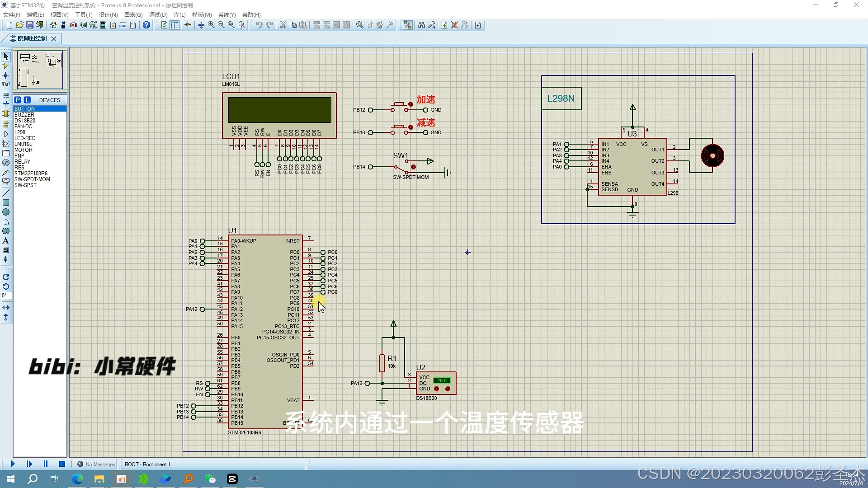Select the component mode tool
The image size is (868, 488).
click(6, 66)
